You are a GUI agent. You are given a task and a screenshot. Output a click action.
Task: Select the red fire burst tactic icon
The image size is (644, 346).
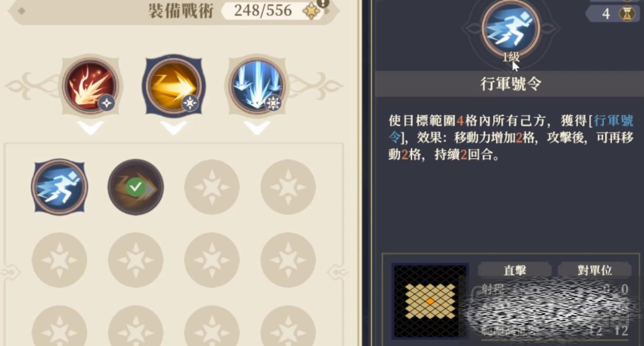[90, 86]
